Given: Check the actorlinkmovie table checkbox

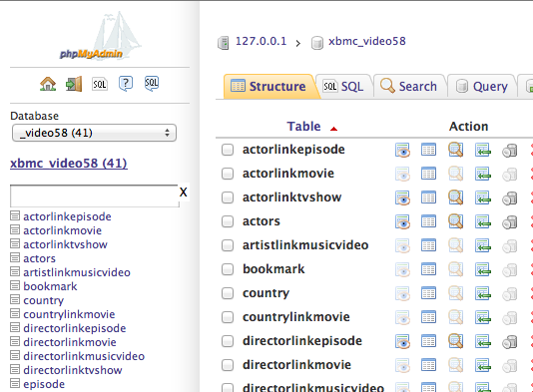Looking at the screenshot, I should pyautogui.click(x=228, y=174).
